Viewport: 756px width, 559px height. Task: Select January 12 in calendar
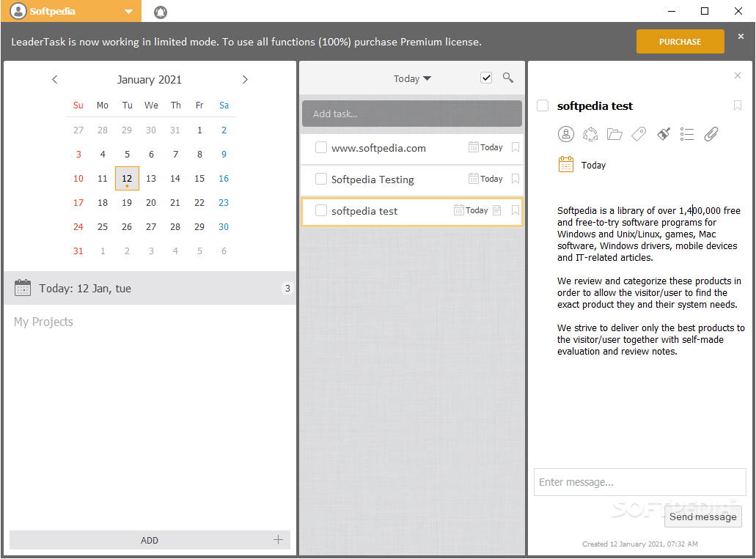point(127,178)
